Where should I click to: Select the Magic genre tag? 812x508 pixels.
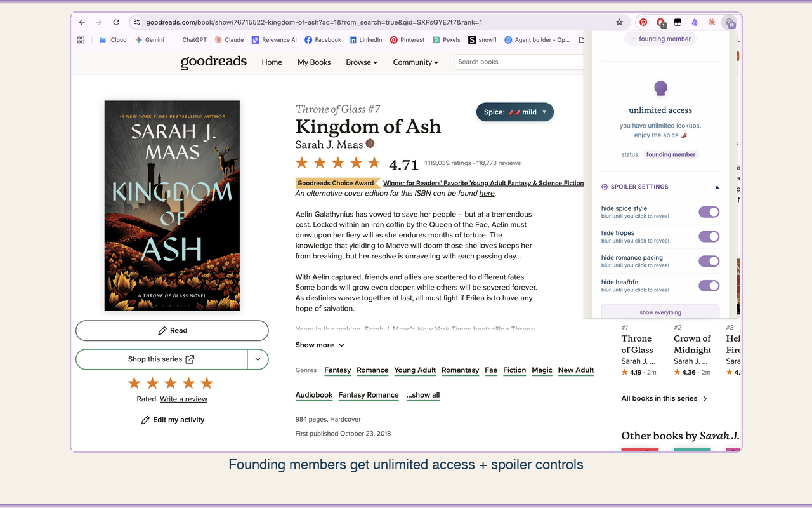[542, 370]
